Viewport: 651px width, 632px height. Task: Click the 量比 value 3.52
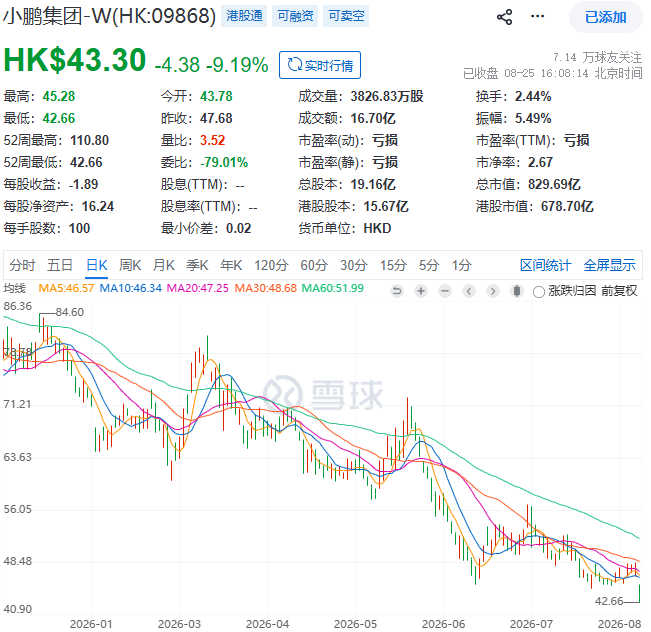click(213, 140)
